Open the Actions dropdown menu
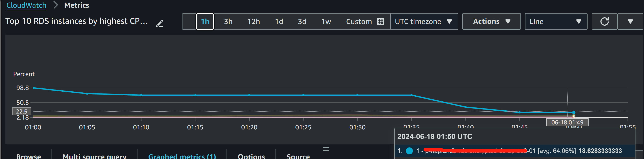The height and width of the screenshot is (159, 644). tap(491, 21)
